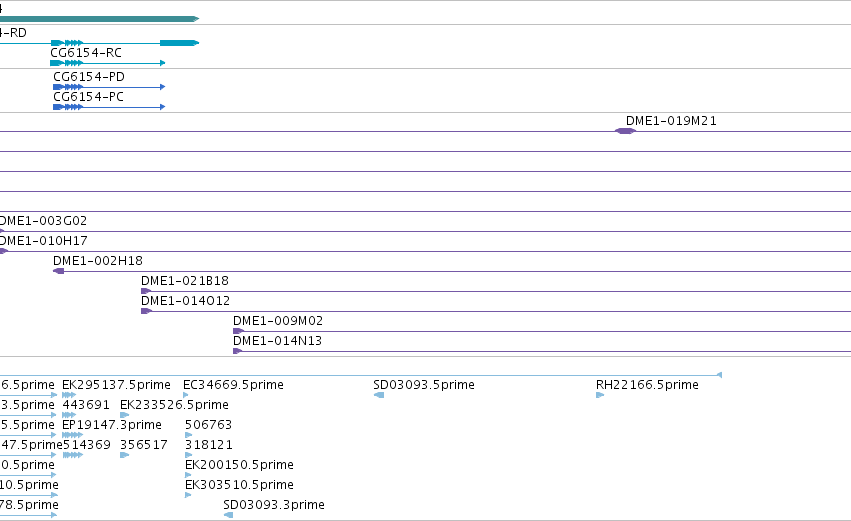The height and width of the screenshot is (521, 851).
Task: Select the CG6154-PD protein feature label
Action: click(x=89, y=77)
